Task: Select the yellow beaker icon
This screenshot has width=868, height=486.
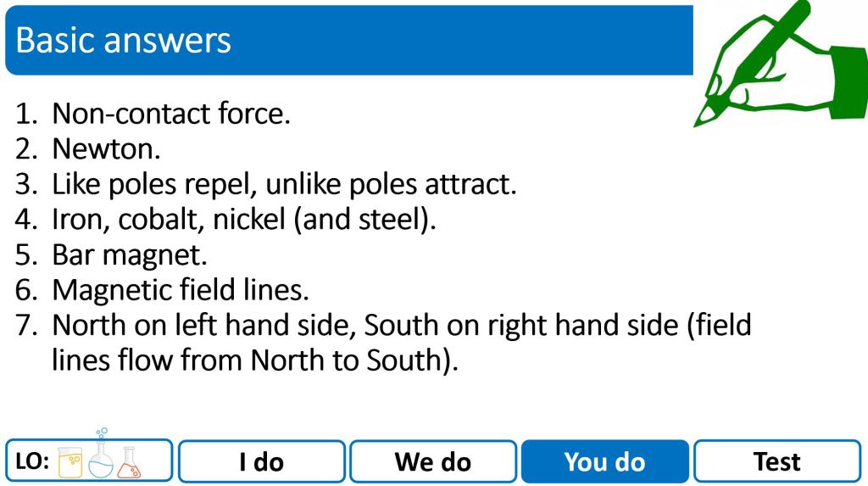Action: pos(73,462)
